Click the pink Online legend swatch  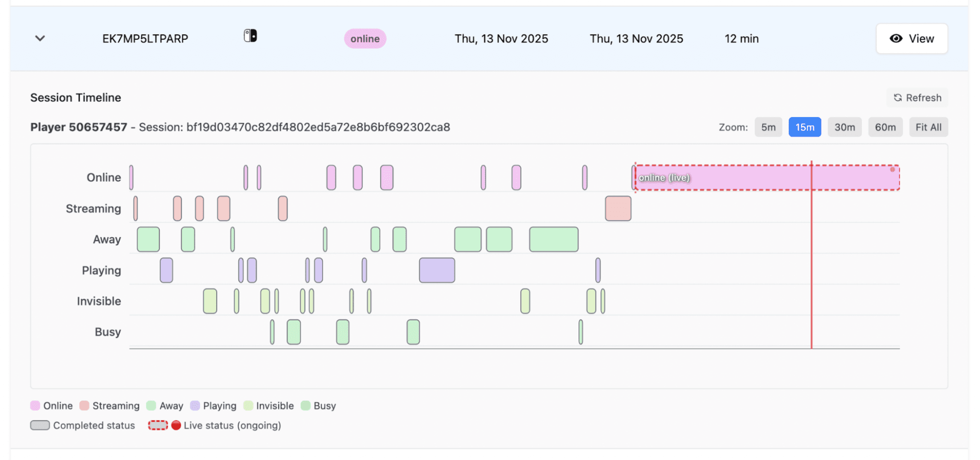click(35, 406)
